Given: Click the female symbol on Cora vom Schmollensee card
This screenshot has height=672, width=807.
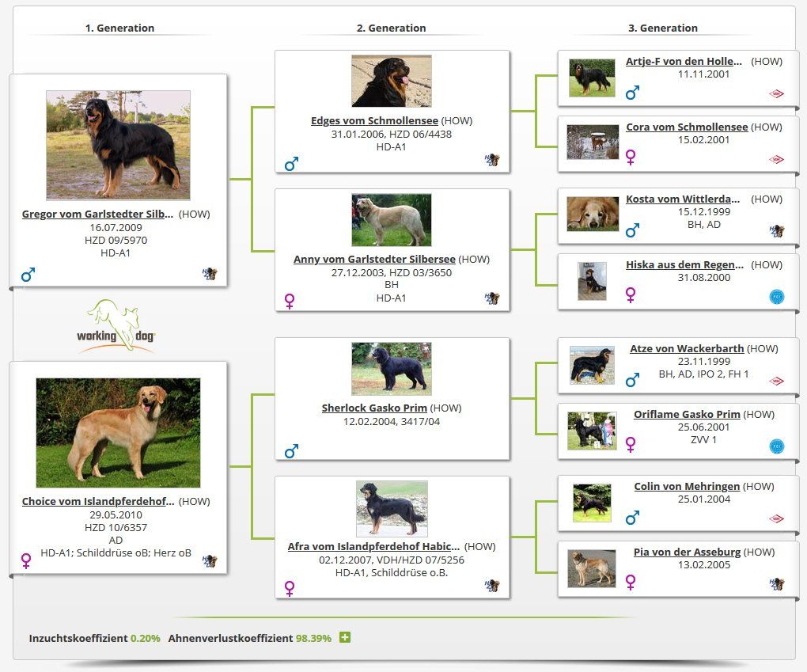Looking at the screenshot, I should click(x=631, y=157).
